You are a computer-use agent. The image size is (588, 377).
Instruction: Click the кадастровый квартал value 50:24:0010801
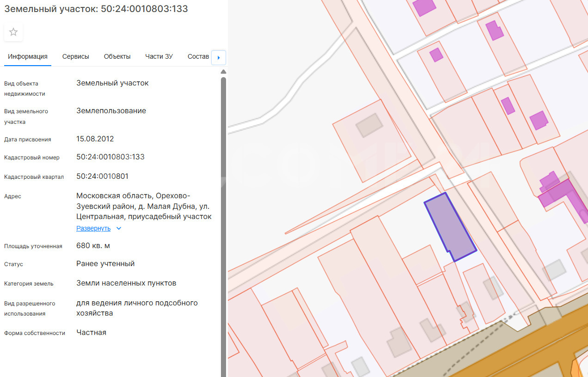click(x=103, y=176)
